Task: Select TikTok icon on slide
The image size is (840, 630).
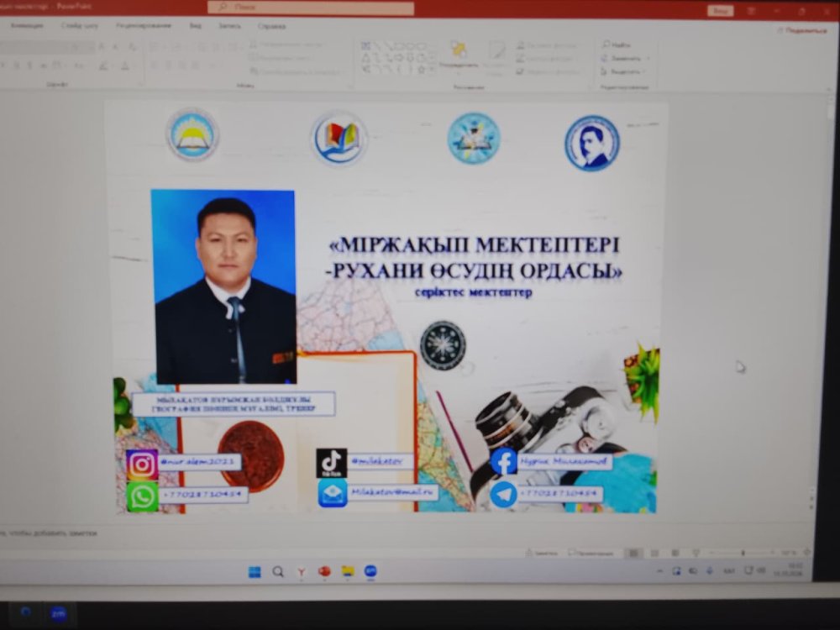Action: tap(332, 463)
